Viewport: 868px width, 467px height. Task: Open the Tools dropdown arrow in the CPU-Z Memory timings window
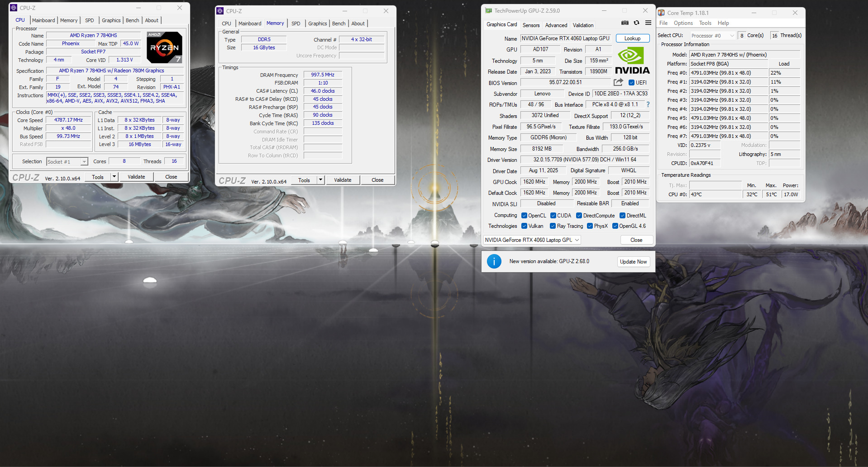[320, 180]
